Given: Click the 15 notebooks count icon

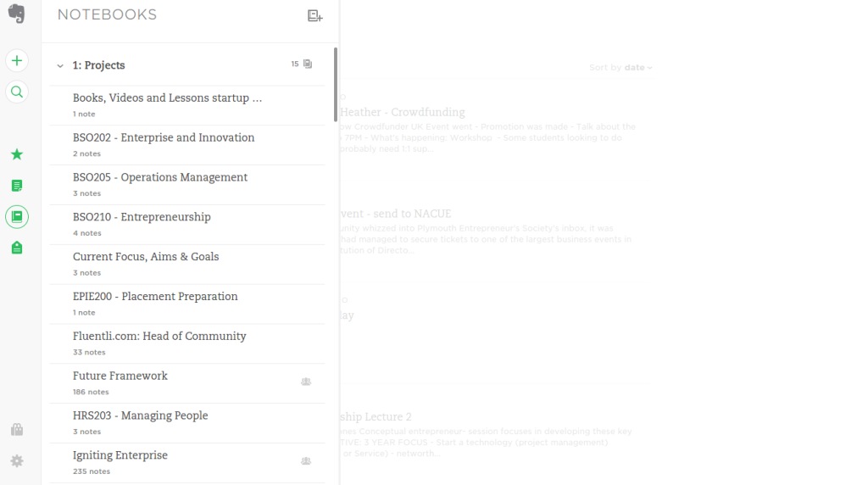Looking at the screenshot, I should (307, 64).
